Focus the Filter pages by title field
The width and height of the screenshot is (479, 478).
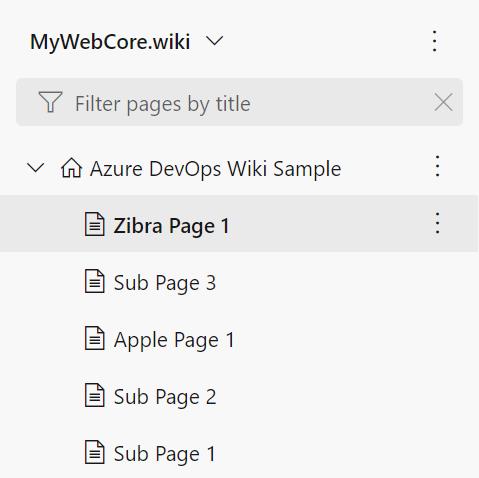pyautogui.click(x=239, y=102)
